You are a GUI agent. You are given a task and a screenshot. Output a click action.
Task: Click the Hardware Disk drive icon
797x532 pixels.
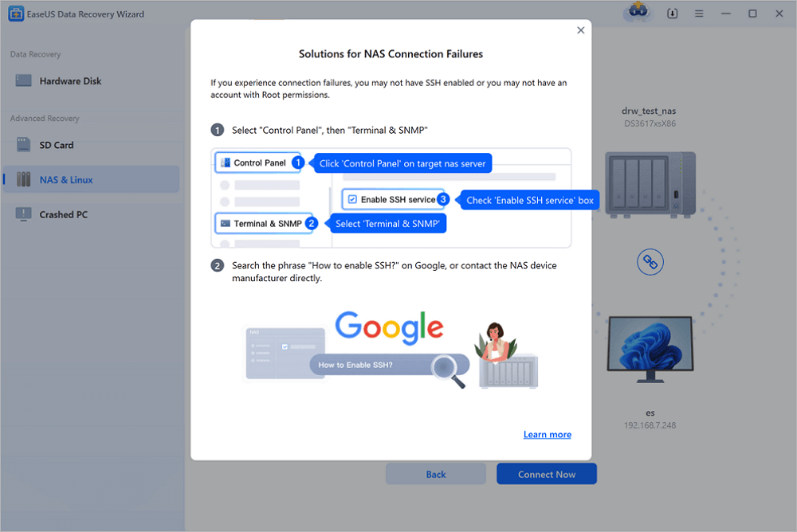[23, 80]
